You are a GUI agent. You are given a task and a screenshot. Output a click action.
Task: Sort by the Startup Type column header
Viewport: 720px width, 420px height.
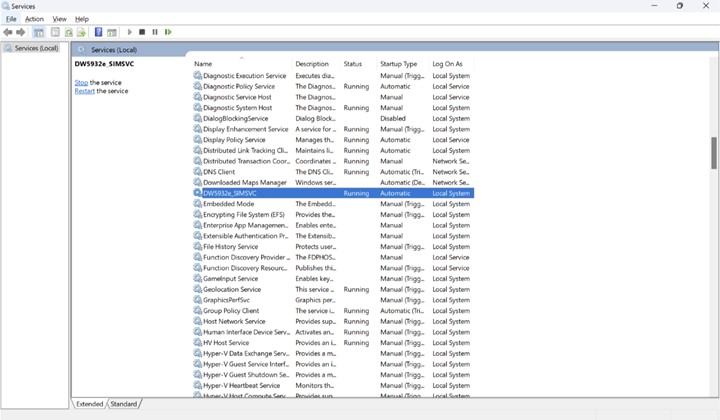(x=398, y=64)
